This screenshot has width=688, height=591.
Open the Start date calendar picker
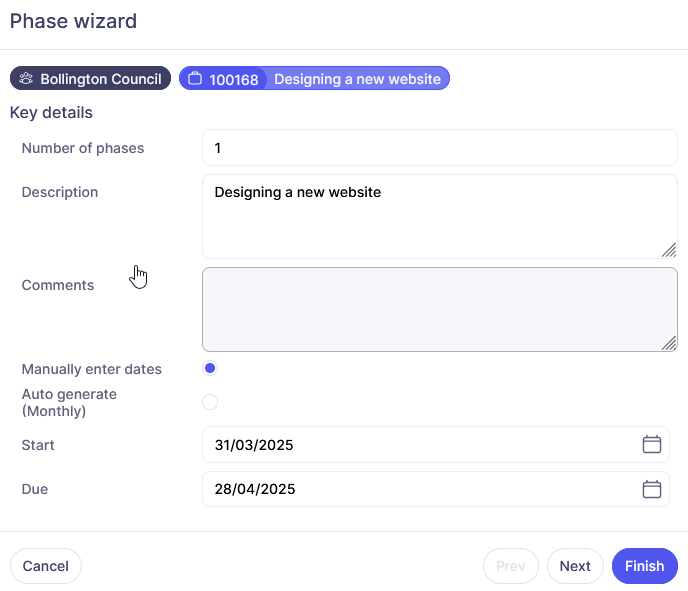tap(651, 445)
